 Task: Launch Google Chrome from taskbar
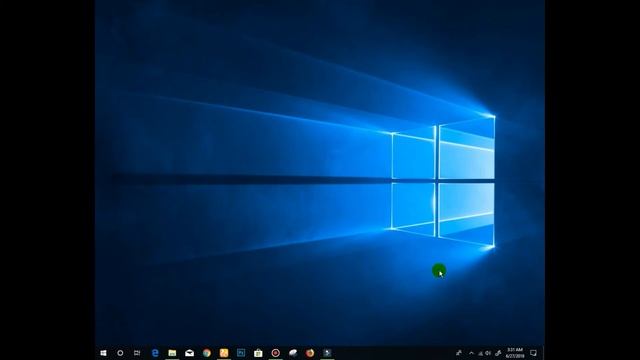click(207, 353)
